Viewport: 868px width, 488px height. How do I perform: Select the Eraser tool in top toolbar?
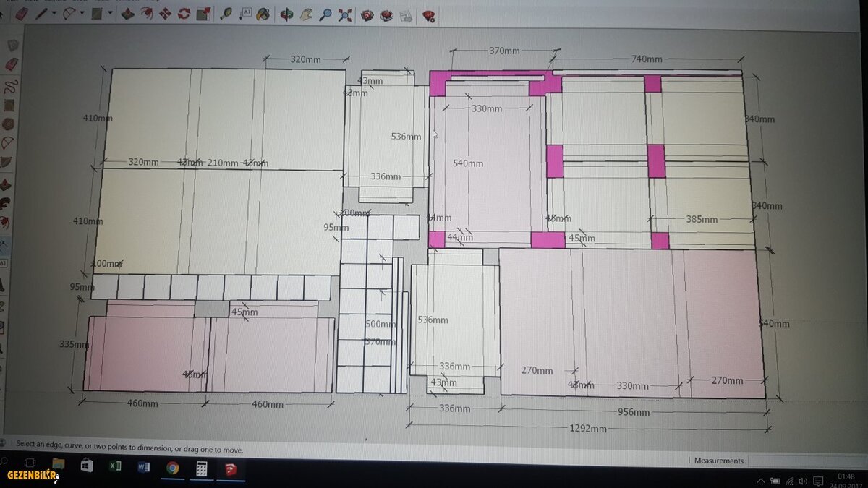pos(22,13)
